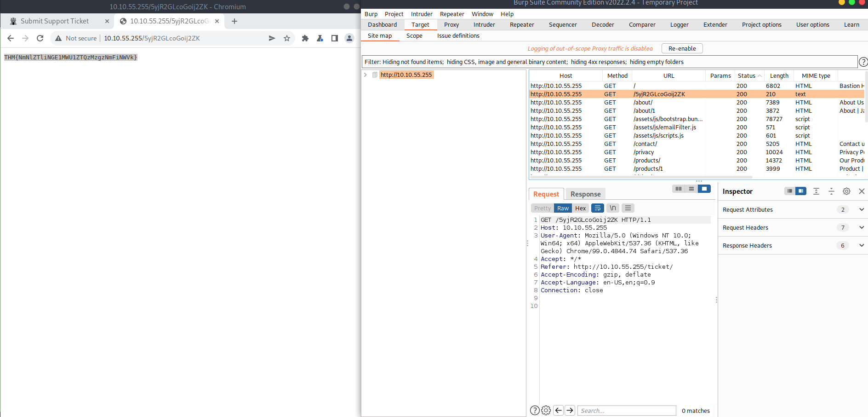This screenshot has height=417, width=868.
Task: Select the Hex view button
Action: tap(581, 208)
